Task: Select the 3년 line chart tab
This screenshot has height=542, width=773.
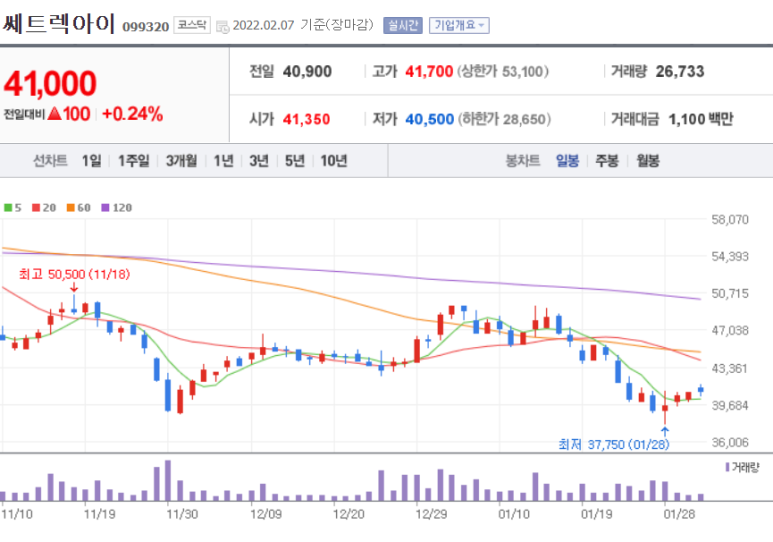Action: [x=259, y=161]
